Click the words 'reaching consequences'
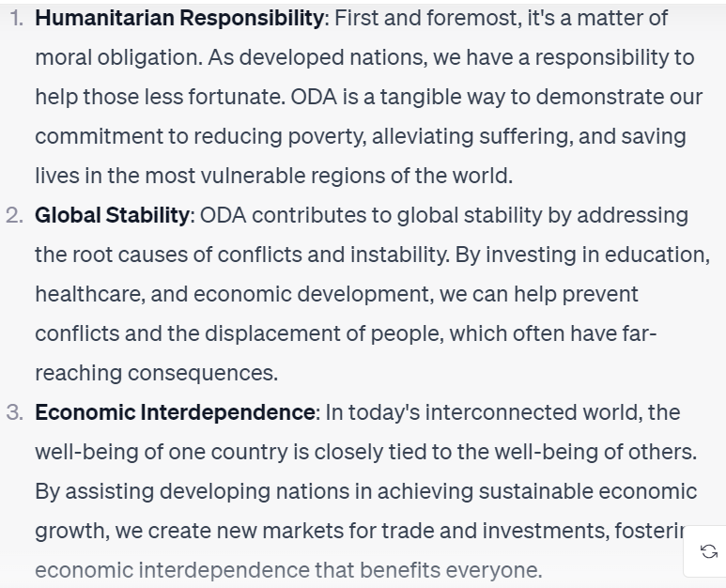Viewport: 726px width, 588px height. click(157, 373)
